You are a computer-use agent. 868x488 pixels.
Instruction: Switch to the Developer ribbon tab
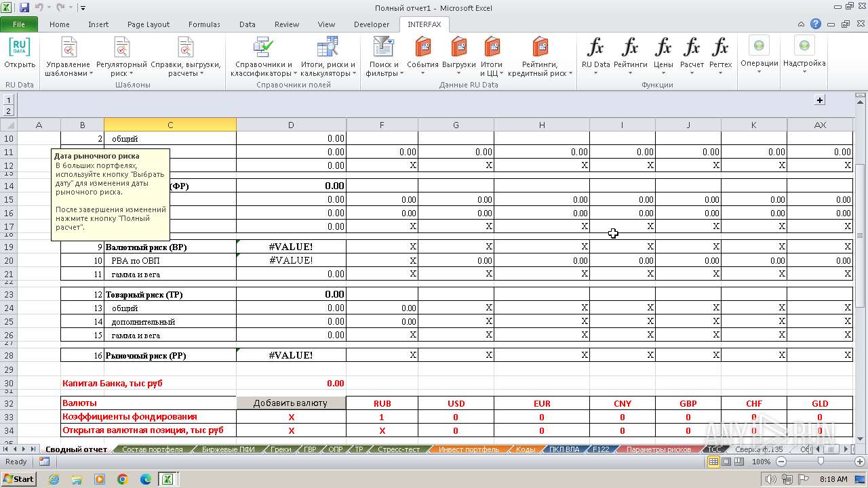(x=372, y=24)
